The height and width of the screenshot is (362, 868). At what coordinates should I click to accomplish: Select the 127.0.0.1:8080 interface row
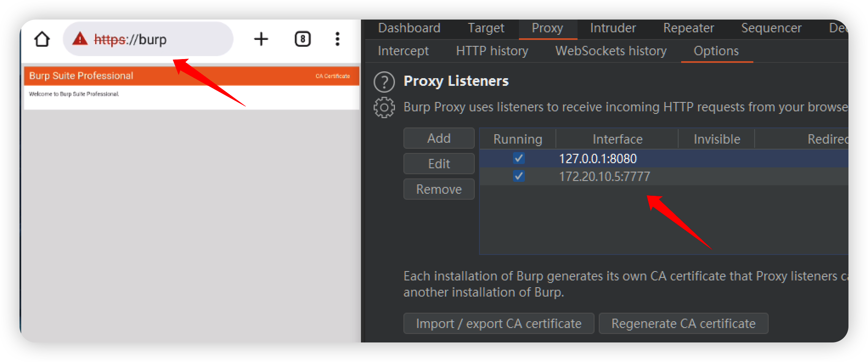point(664,158)
